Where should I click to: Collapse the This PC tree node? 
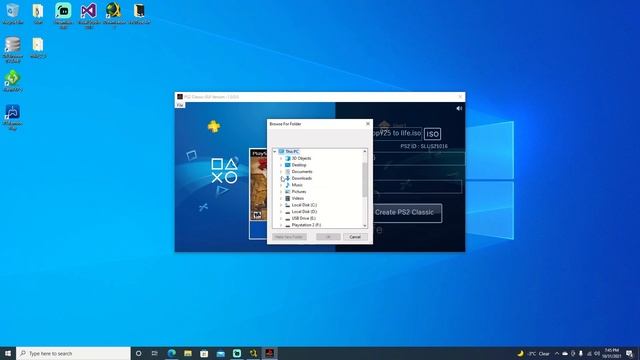275,151
